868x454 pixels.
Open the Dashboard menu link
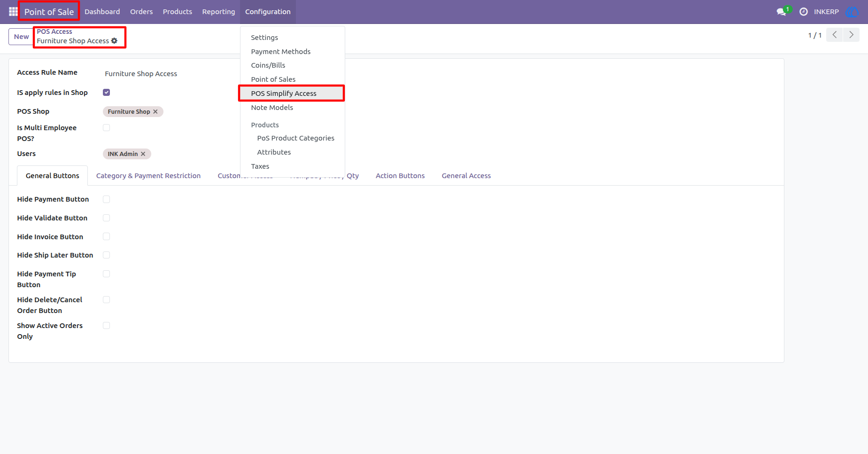coord(102,12)
